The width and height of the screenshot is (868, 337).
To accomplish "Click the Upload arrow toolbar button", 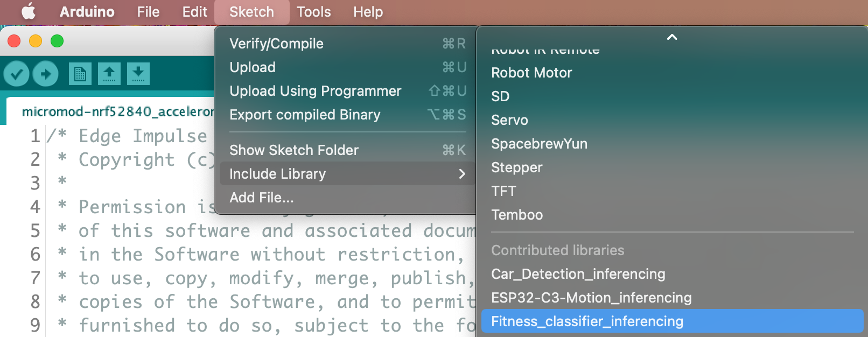I will [x=46, y=74].
